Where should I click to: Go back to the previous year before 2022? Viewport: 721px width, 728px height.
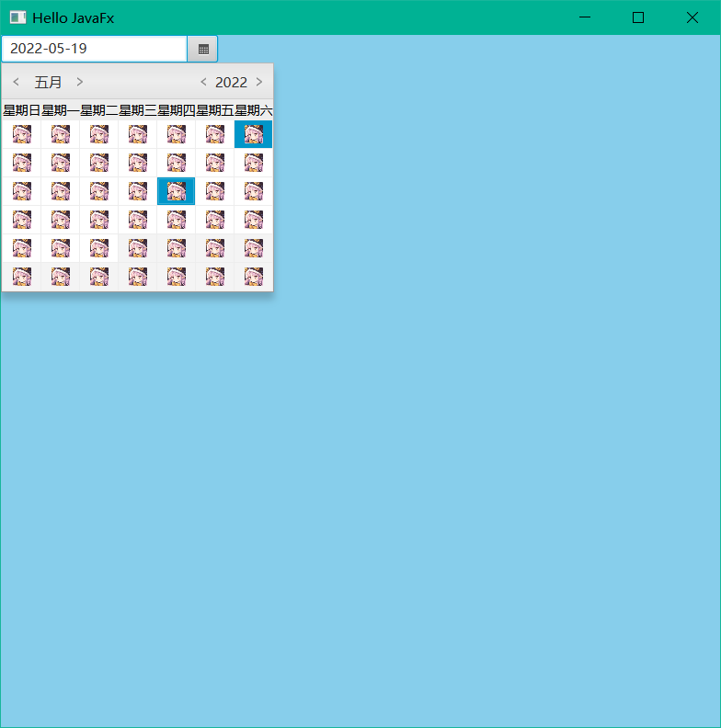tap(203, 82)
